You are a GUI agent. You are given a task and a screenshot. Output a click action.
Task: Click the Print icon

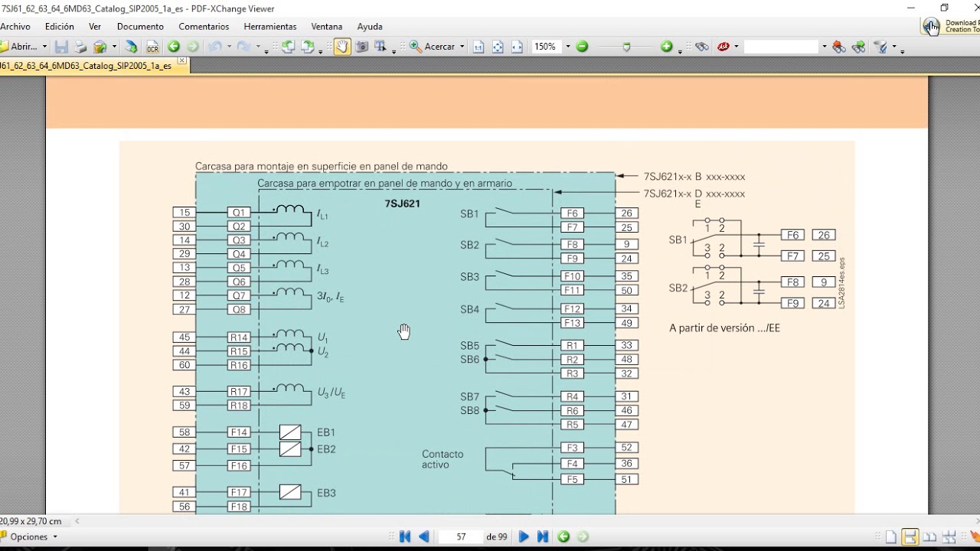[80, 47]
